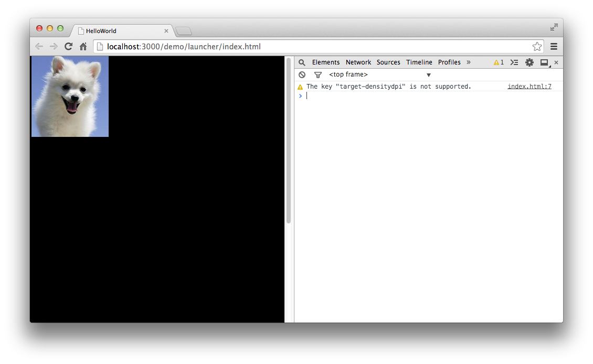Image resolution: width=593 pixels, height=364 pixels.
Task: Clear the console log
Action: pyautogui.click(x=302, y=75)
